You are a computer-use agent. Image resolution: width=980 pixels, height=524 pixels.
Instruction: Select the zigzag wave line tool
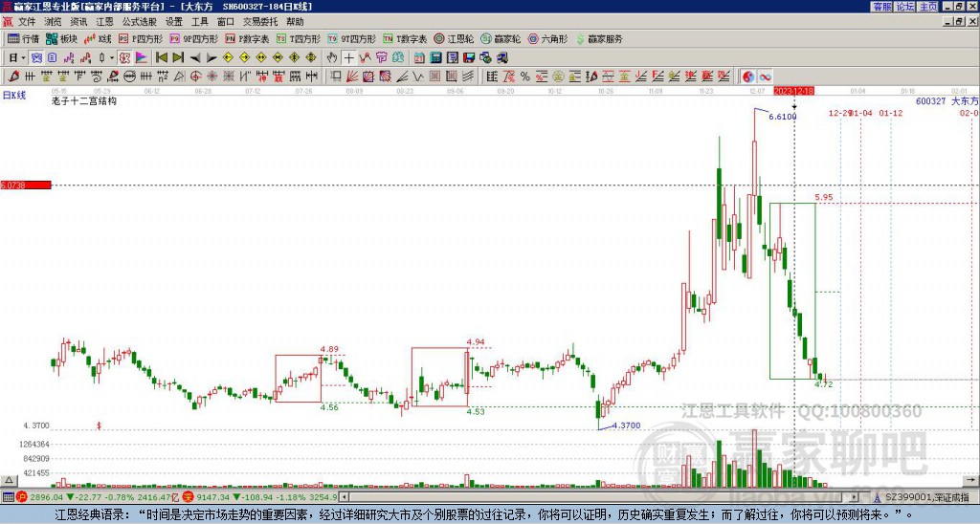click(x=418, y=76)
